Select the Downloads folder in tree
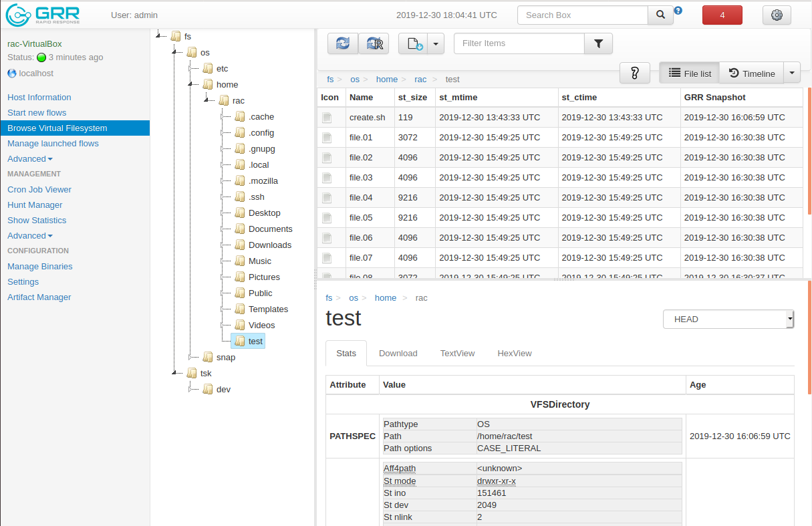This screenshot has height=526, width=812. point(270,245)
